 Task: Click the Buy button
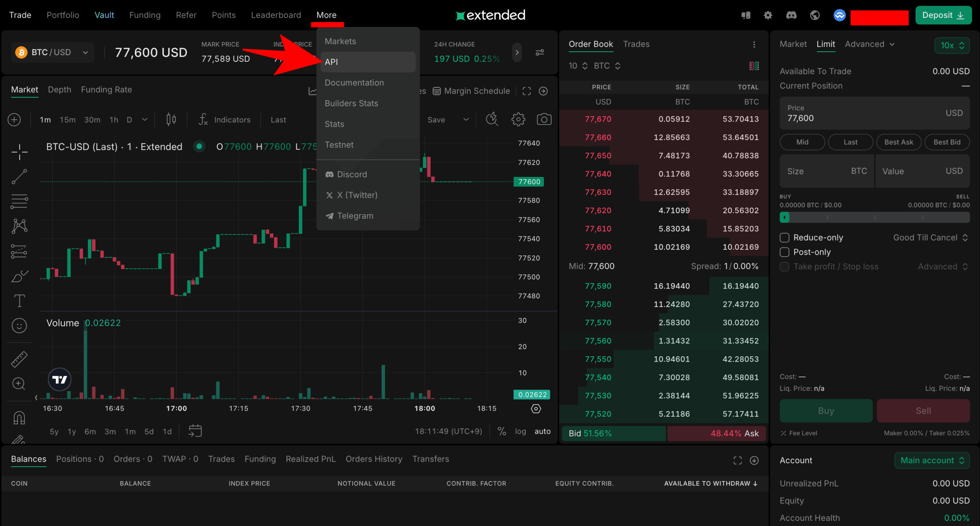click(826, 411)
